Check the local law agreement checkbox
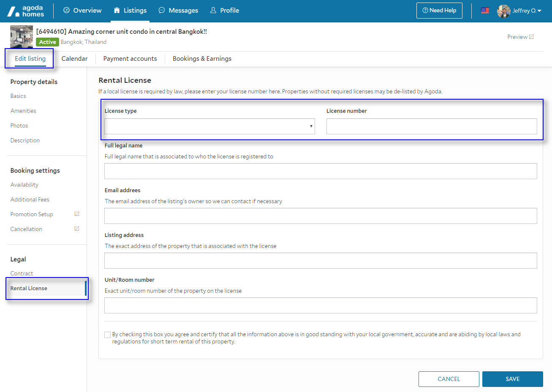Screen dimensions: 552x392 click(107, 335)
